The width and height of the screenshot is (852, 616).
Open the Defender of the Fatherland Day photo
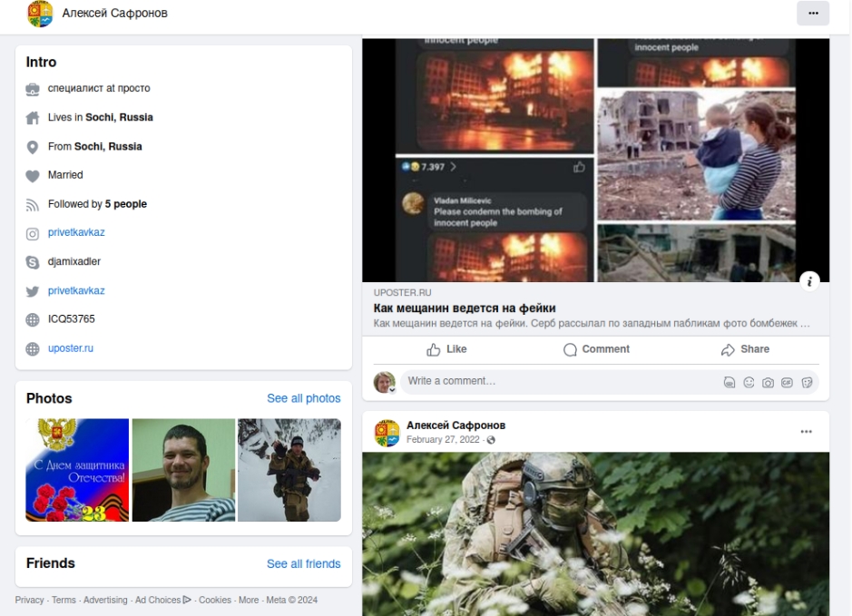(x=77, y=470)
